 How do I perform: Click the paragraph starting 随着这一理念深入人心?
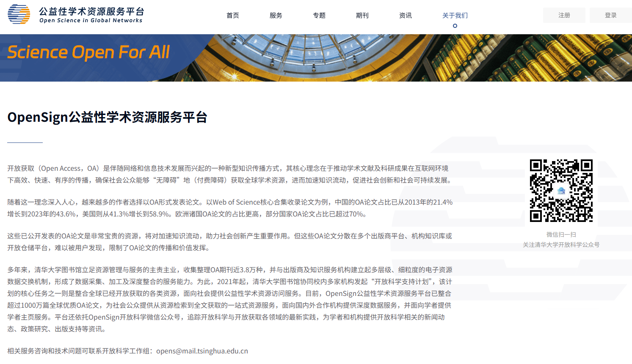[230, 208]
